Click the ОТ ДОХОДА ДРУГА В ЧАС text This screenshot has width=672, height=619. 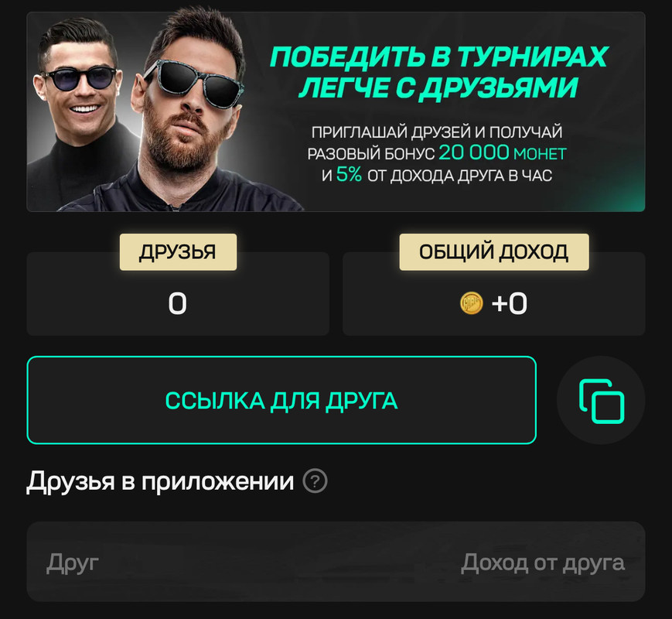[x=459, y=176]
